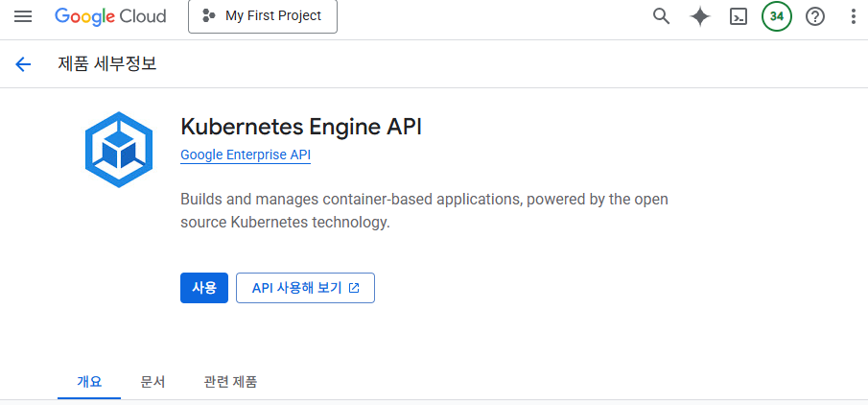Click the Kubernetes Engine hexagon logo
Screen dimensions: 868x405
pos(119,150)
